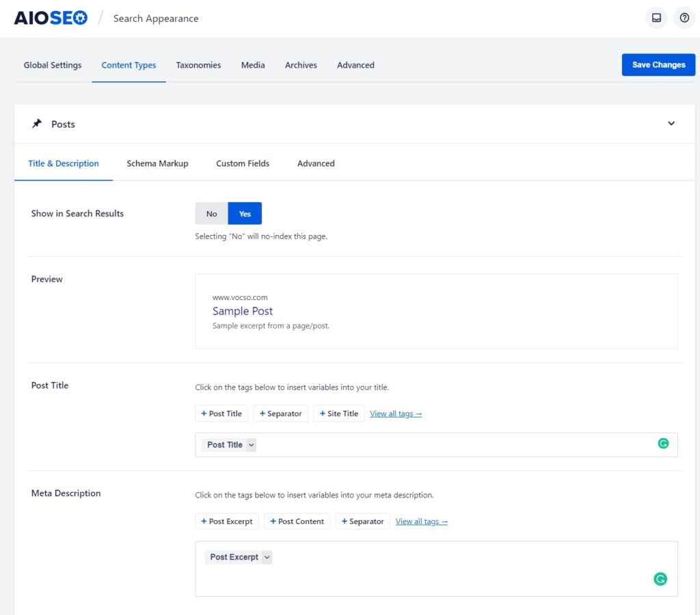Image resolution: width=700 pixels, height=615 pixels.
Task: Open View all tags for Post Title
Action: coord(396,413)
